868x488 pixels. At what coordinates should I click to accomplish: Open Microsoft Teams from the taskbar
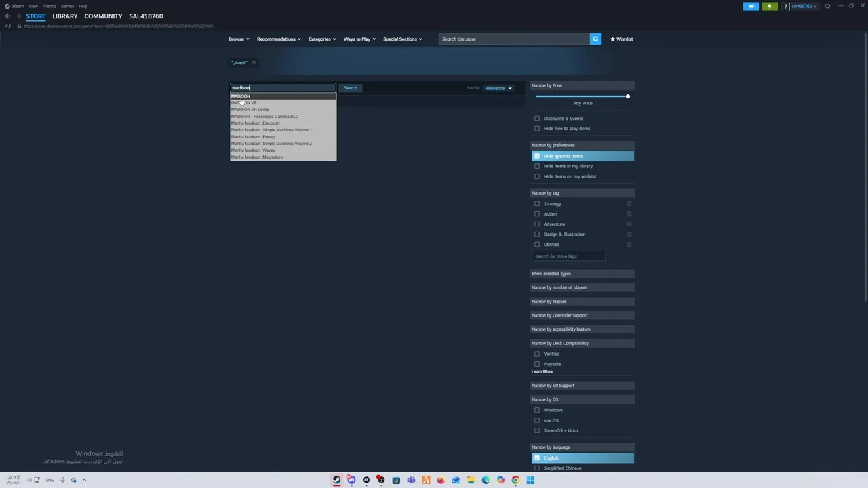(x=411, y=480)
